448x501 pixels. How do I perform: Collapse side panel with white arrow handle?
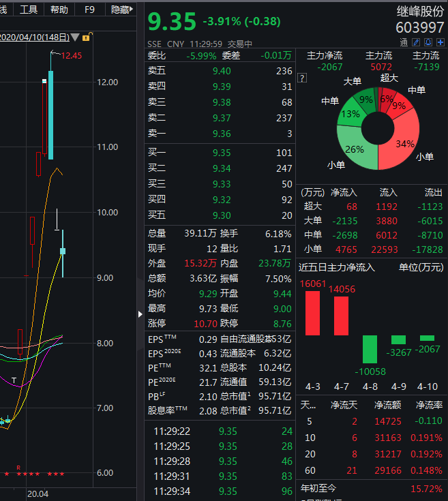[x=140, y=314]
